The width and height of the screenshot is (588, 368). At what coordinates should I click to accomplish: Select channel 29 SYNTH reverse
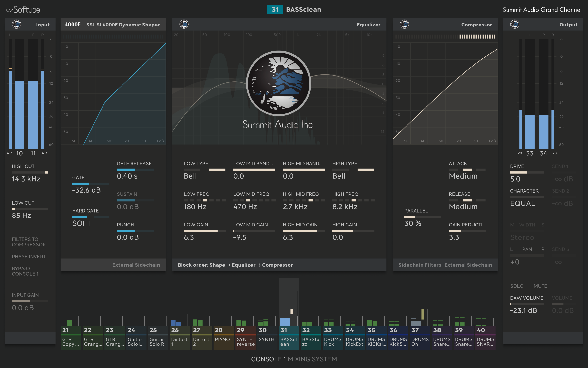[x=245, y=338]
